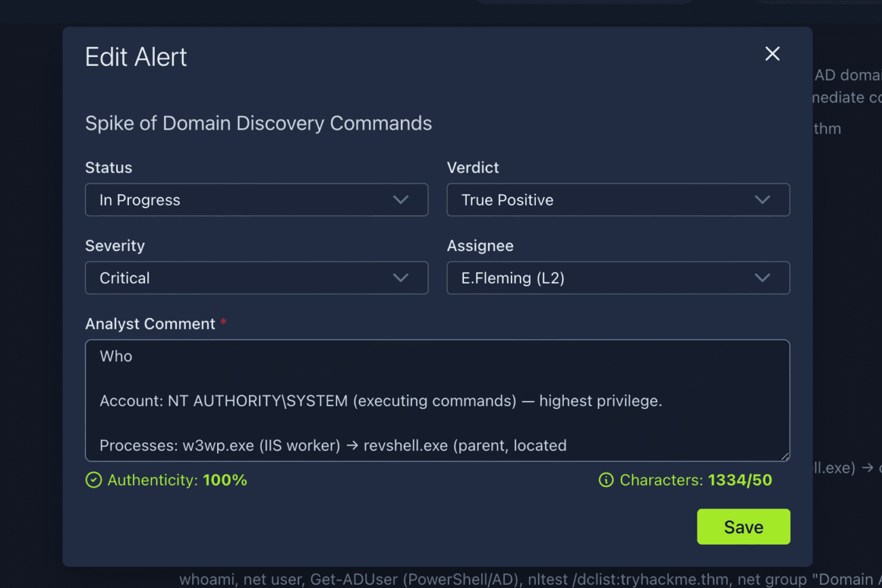Select the Spike of Domain Discovery Commands heading
Screen dimensions: 882x588
point(258,123)
